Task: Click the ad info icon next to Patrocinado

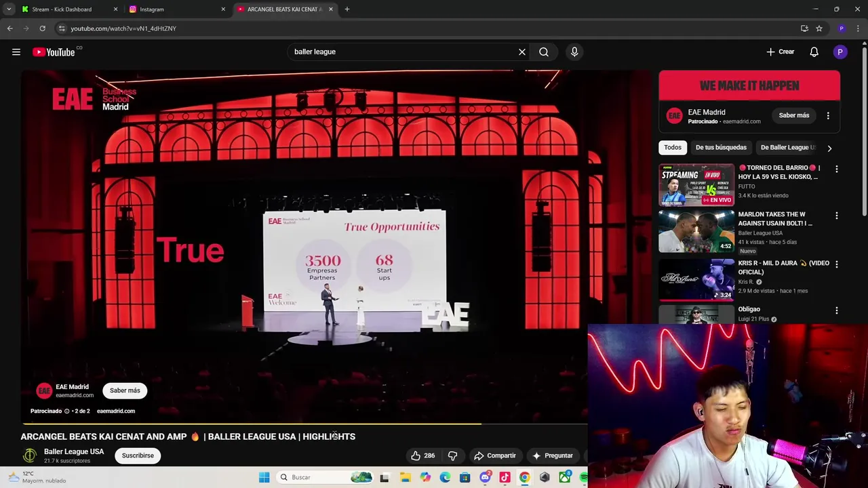Action: coord(66,411)
